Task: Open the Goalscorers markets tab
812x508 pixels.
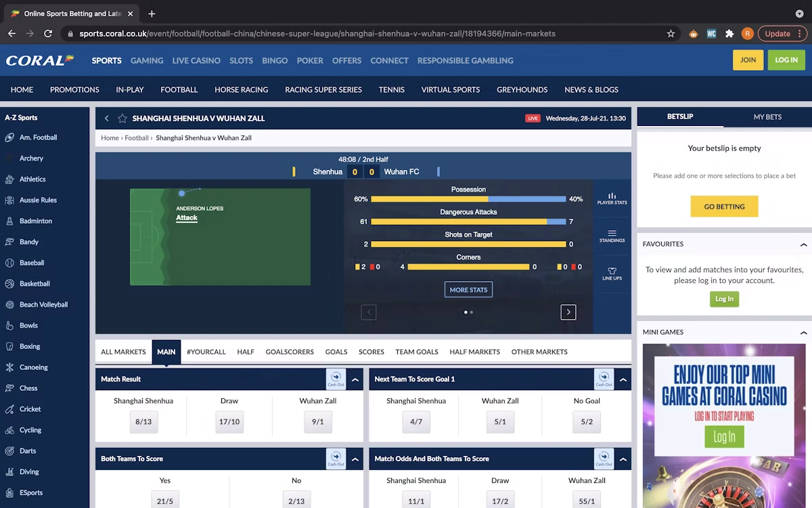Action: [x=290, y=352]
